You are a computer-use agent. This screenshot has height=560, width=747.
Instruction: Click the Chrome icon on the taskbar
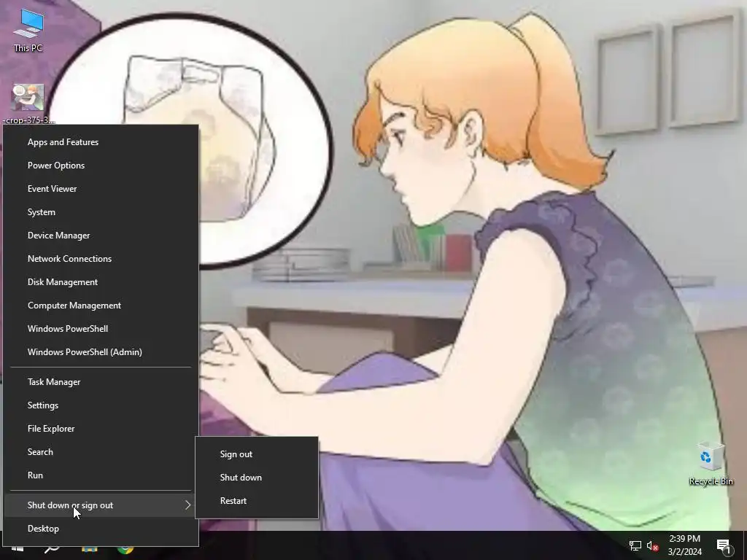[125, 550]
